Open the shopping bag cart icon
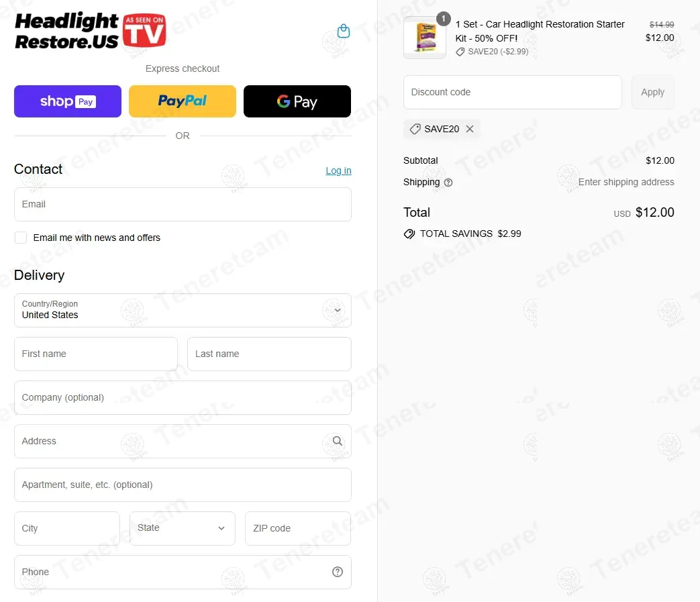This screenshot has width=700, height=602. coord(344,32)
